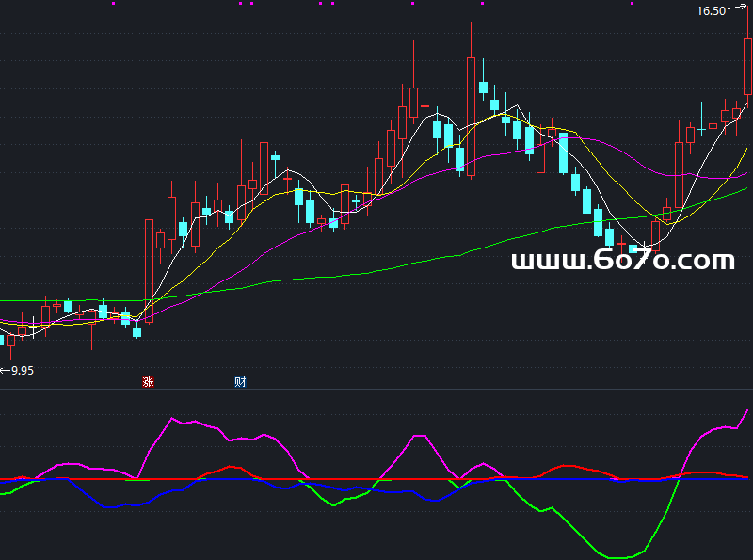Click the divider between chart and indicator panel
Screen dimensions: 753x560
[376, 390]
